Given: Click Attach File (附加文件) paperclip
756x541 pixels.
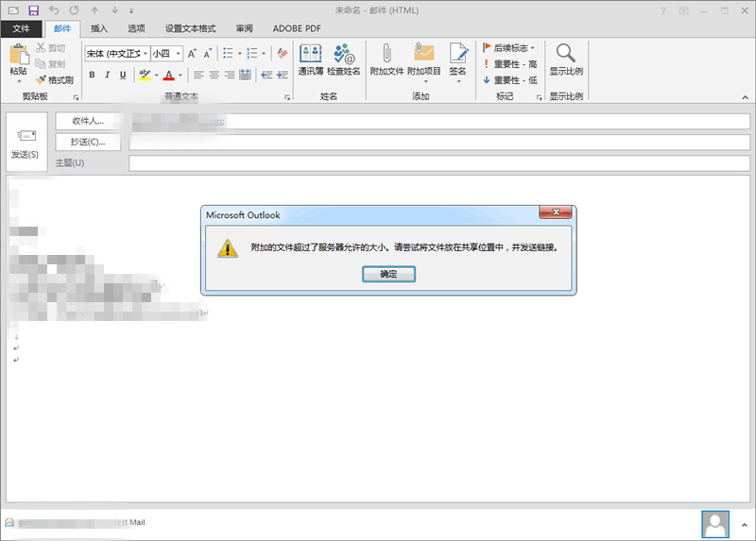Looking at the screenshot, I should (387, 59).
